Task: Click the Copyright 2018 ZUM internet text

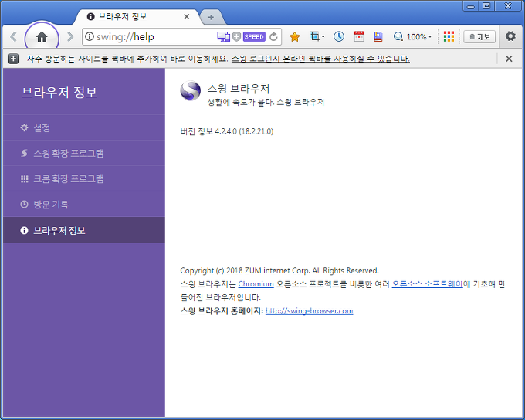Action: 279,271
